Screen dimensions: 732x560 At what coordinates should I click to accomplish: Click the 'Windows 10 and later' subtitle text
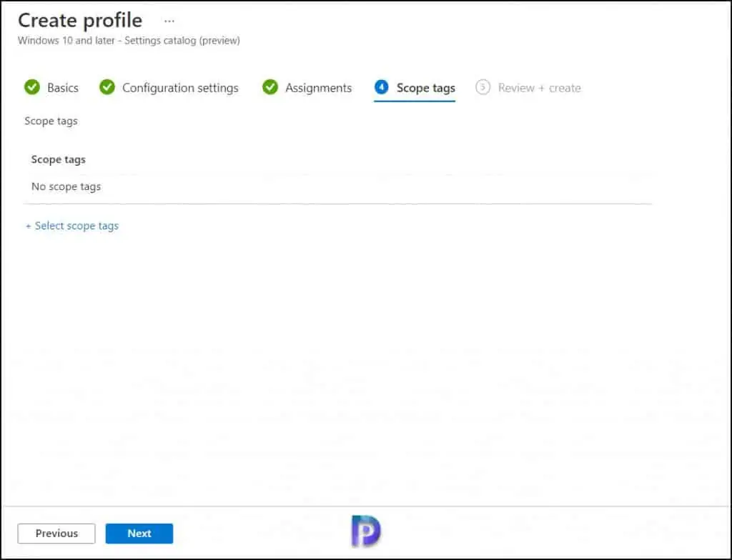click(66, 41)
